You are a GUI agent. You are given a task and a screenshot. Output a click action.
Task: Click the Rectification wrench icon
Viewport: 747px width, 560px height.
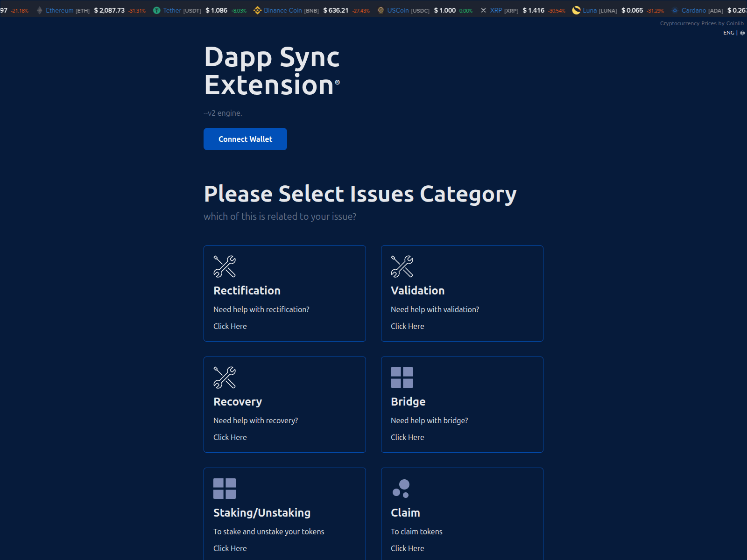tap(224, 267)
